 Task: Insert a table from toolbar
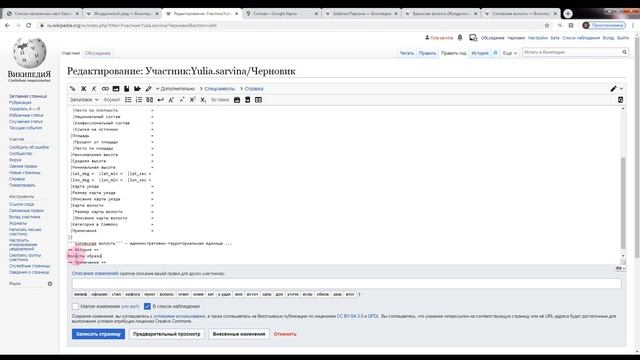click(x=258, y=100)
